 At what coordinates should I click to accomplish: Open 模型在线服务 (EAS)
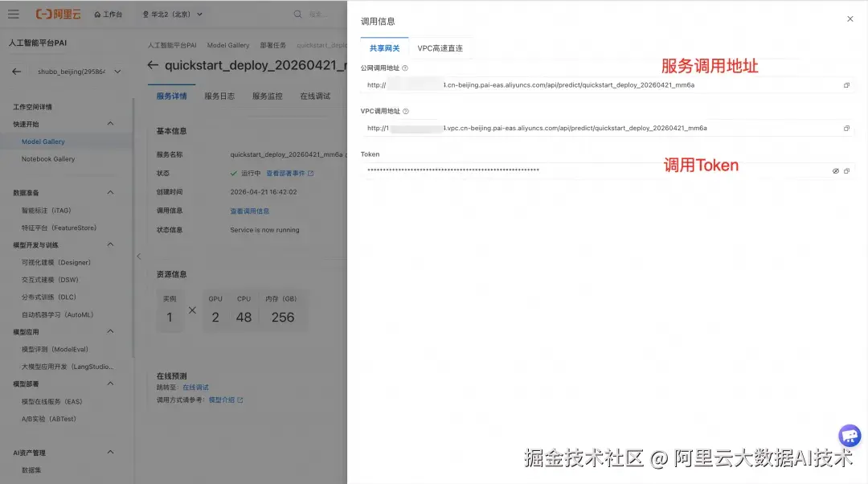click(x=51, y=401)
